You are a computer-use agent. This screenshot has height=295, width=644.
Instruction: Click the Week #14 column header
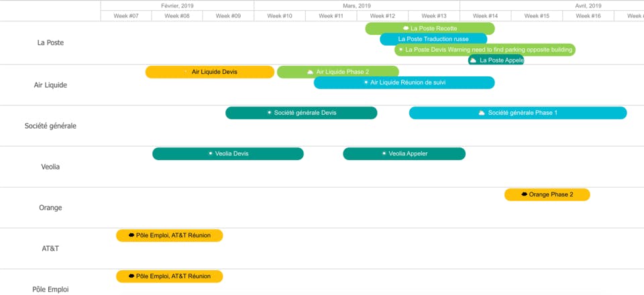pyautogui.click(x=486, y=16)
